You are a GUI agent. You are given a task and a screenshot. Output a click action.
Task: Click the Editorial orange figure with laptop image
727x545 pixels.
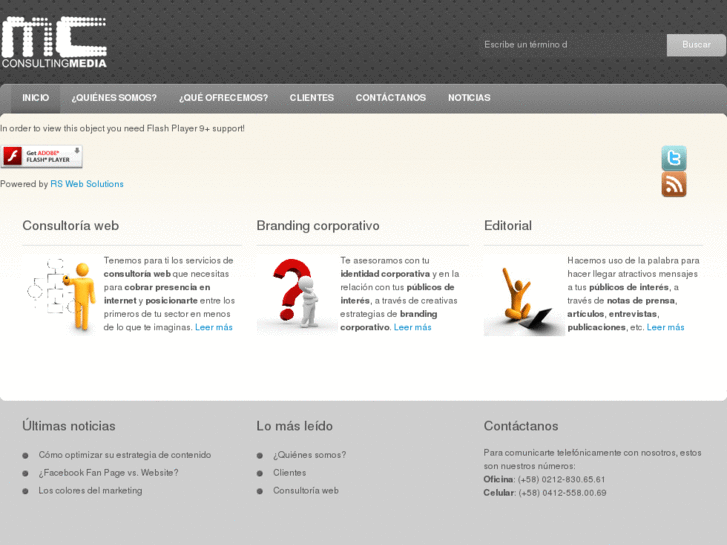[524, 295]
